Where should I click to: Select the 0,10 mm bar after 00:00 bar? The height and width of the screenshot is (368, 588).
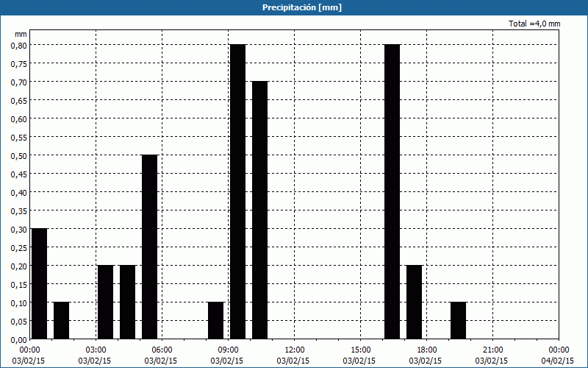pyautogui.click(x=62, y=321)
